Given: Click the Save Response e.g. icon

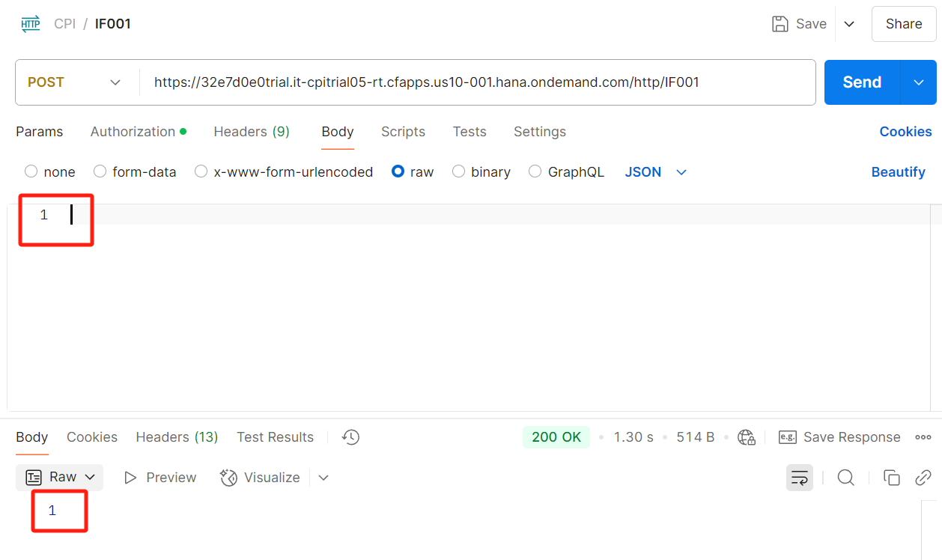Looking at the screenshot, I should (x=787, y=437).
